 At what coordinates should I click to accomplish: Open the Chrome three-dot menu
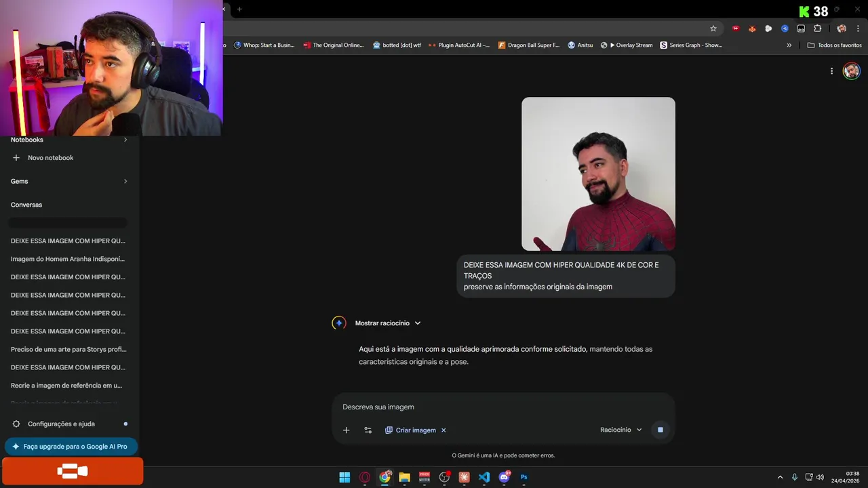(x=858, y=28)
